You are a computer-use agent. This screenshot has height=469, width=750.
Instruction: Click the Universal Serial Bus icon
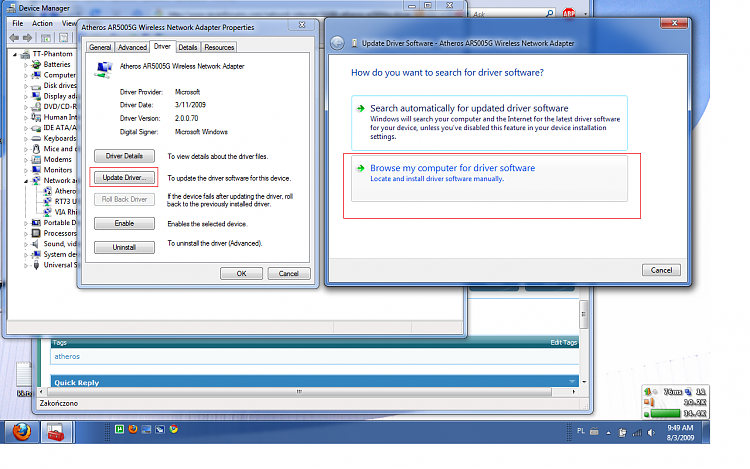click(36, 265)
